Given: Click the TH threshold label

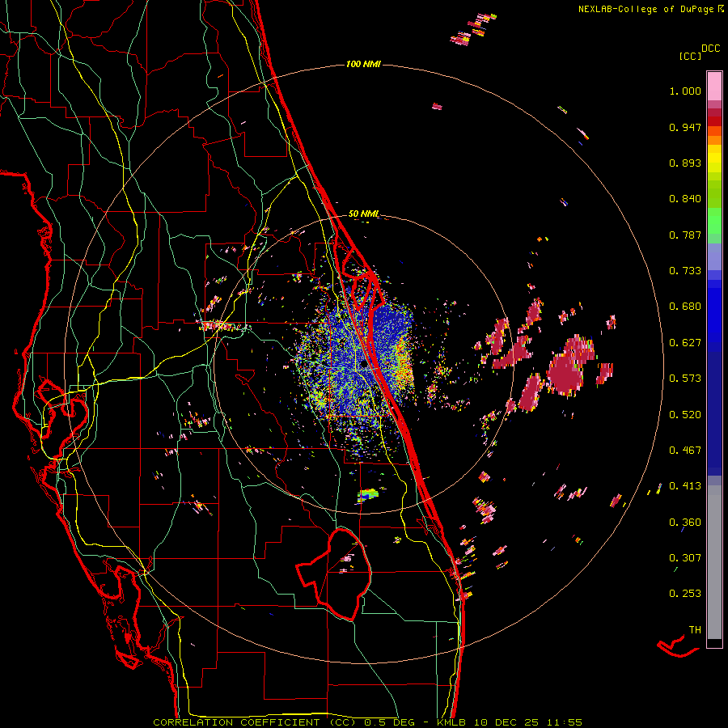Looking at the screenshot, I should click(x=695, y=630).
